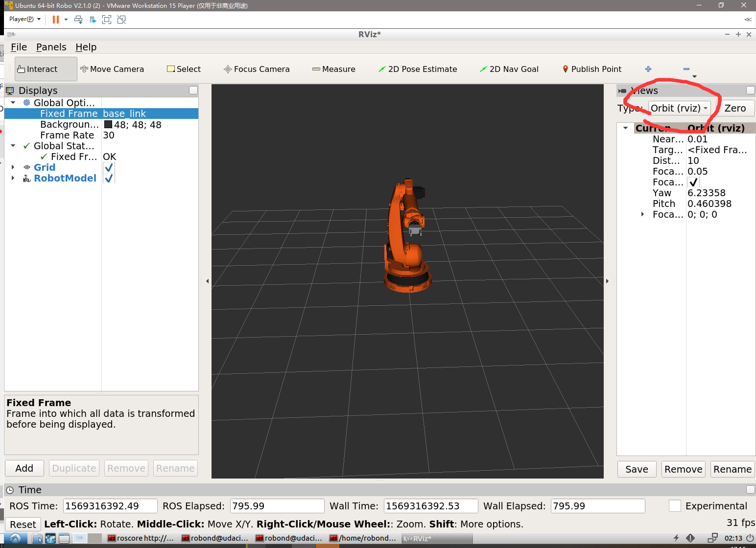Toggle the Focal Shape Fixed Size checkbox
756x548 pixels.
693,182
